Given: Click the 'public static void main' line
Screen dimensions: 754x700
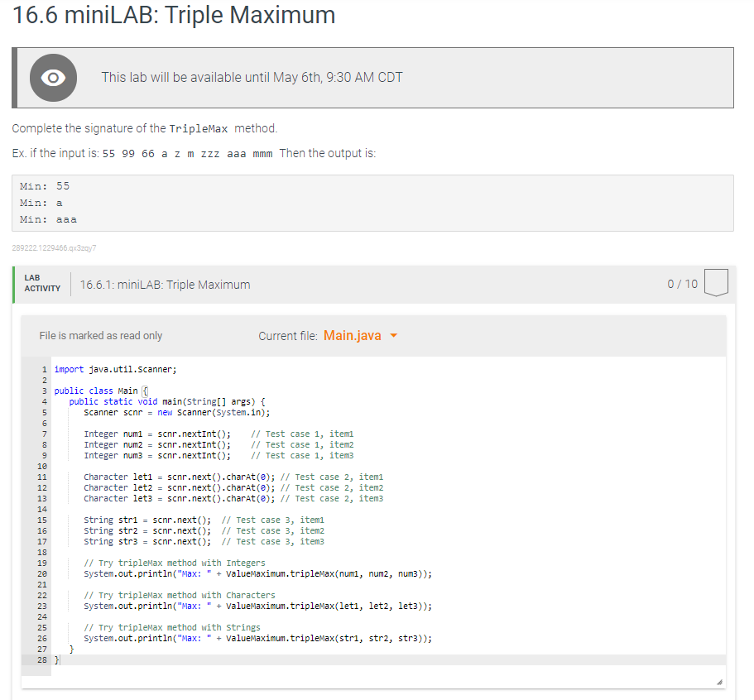Looking at the screenshot, I should [167, 401].
